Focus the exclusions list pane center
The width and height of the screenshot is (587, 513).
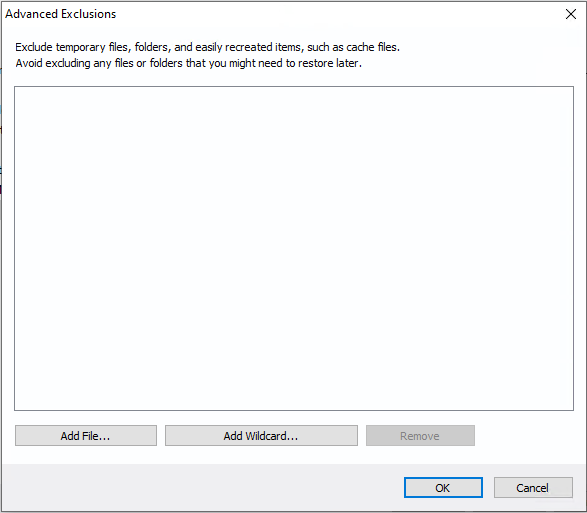[x=294, y=248]
